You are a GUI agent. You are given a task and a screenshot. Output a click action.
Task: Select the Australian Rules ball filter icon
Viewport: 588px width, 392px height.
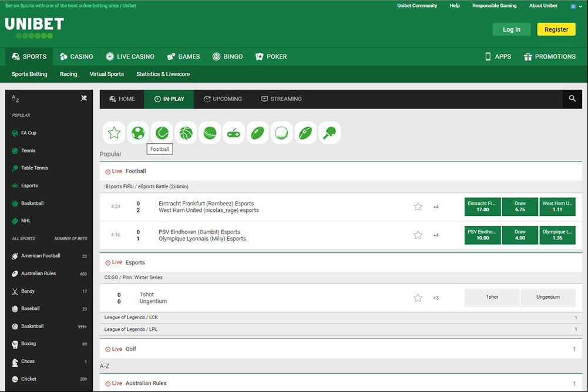click(305, 133)
